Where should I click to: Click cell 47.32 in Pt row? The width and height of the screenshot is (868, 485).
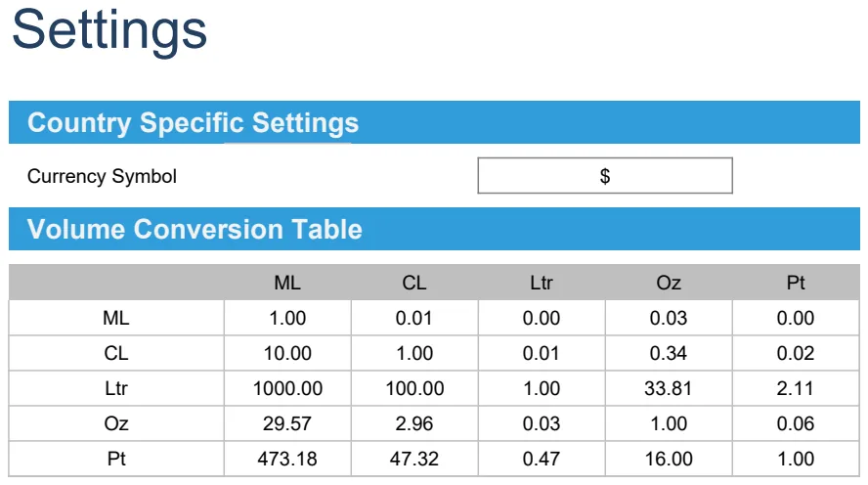click(414, 459)
